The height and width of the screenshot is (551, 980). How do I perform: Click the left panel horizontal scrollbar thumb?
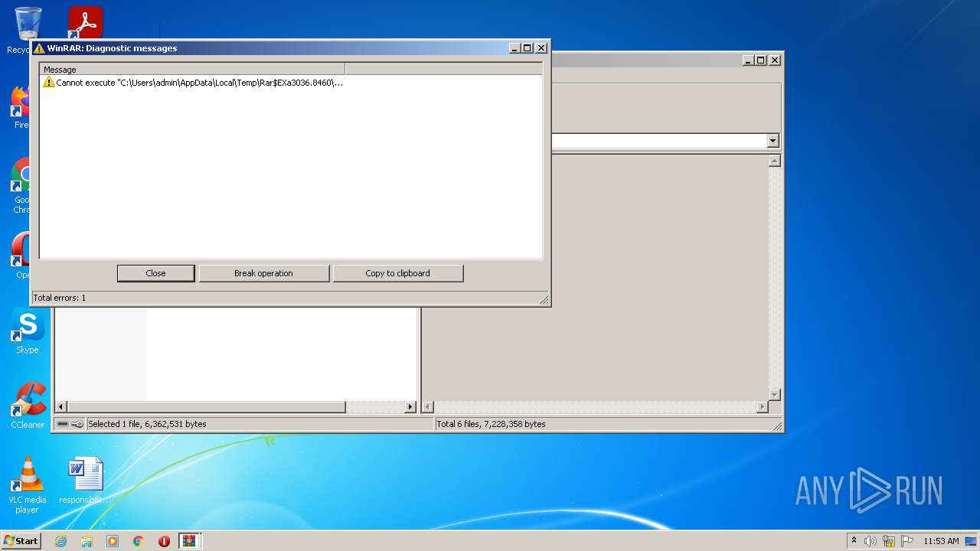[x=207, y=407]
